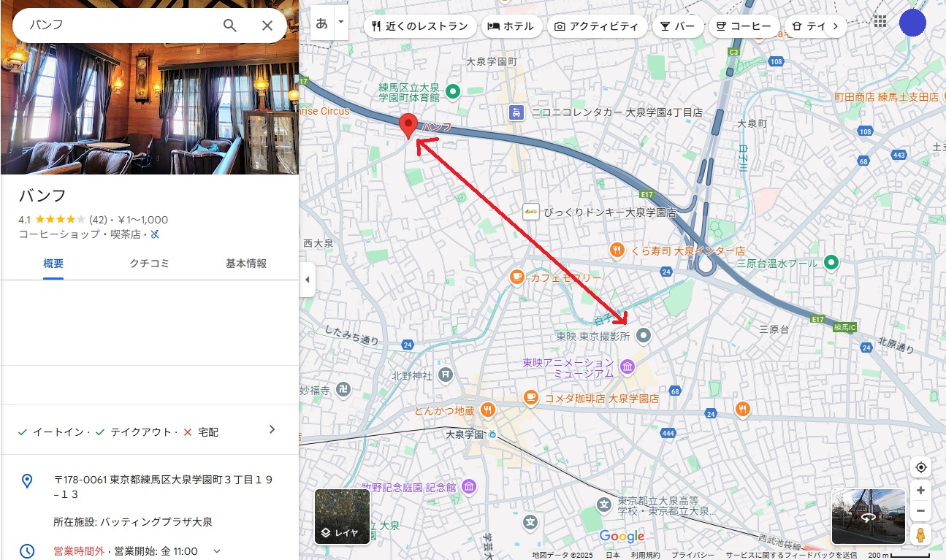Clear the search with the X icon
The width and height of the screenshot is (946, 560).
tap(267, 26)
